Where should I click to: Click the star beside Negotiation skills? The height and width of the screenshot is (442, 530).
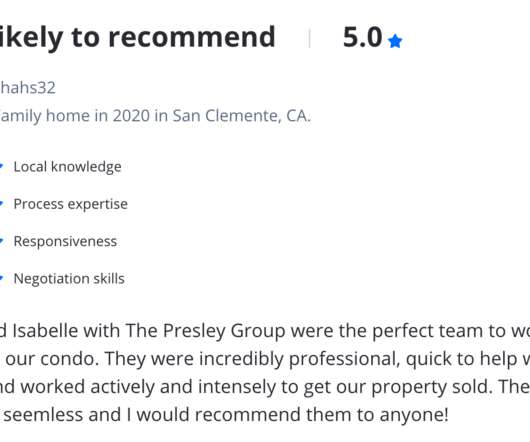1,278
